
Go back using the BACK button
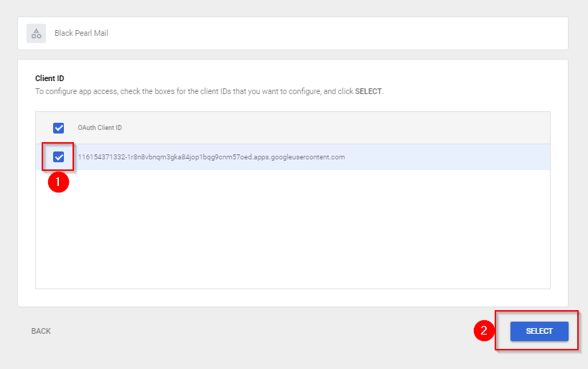[41, 331]
